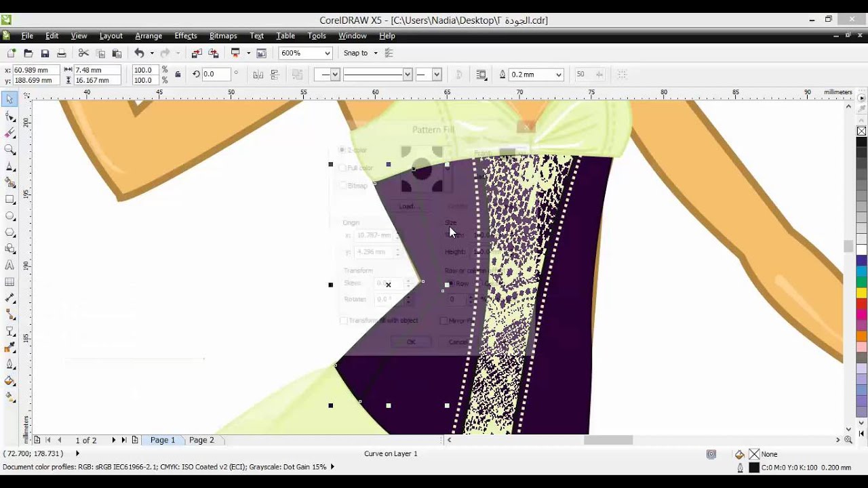Select the Smart Fill tool

click(9, 182)
